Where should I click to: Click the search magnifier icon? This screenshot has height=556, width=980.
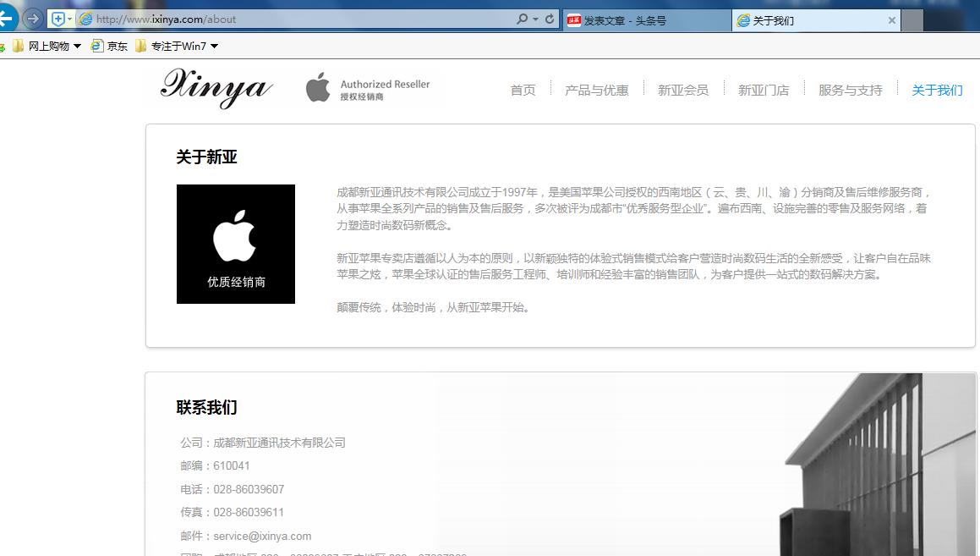pos(522,18)
